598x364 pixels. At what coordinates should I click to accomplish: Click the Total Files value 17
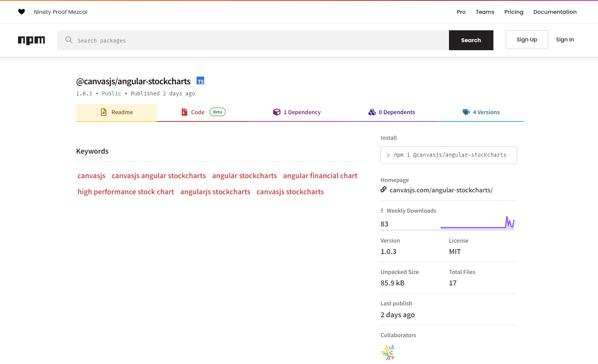(x=453, y=283)
